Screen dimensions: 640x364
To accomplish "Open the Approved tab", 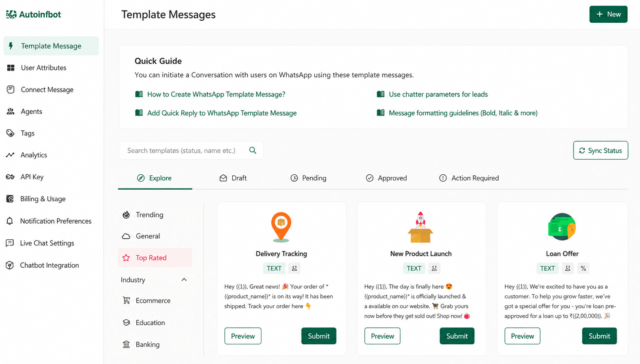I will 386,178.
